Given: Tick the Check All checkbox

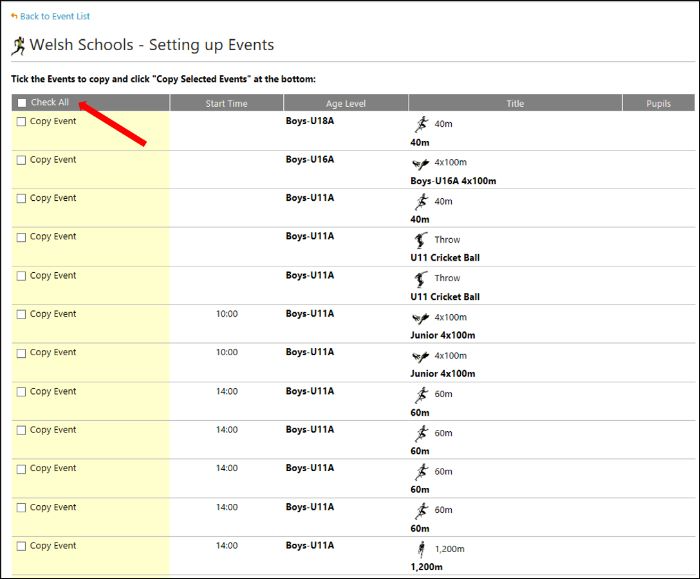Looking at the screenshot, I should click(22, 103).
